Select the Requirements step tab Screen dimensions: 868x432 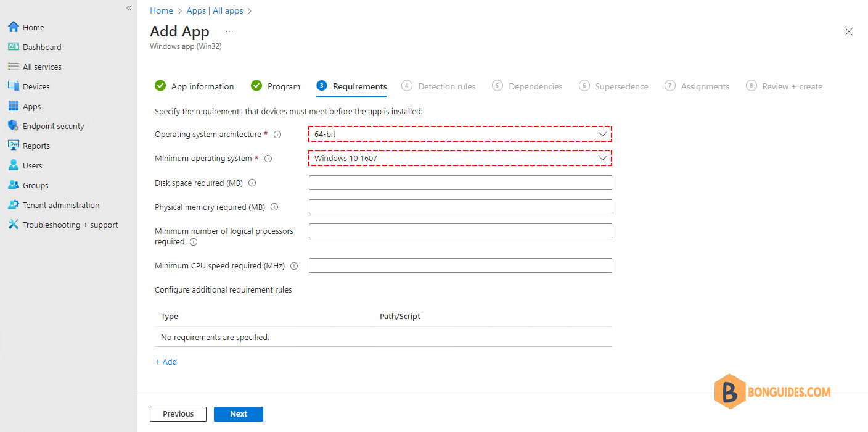352,86
